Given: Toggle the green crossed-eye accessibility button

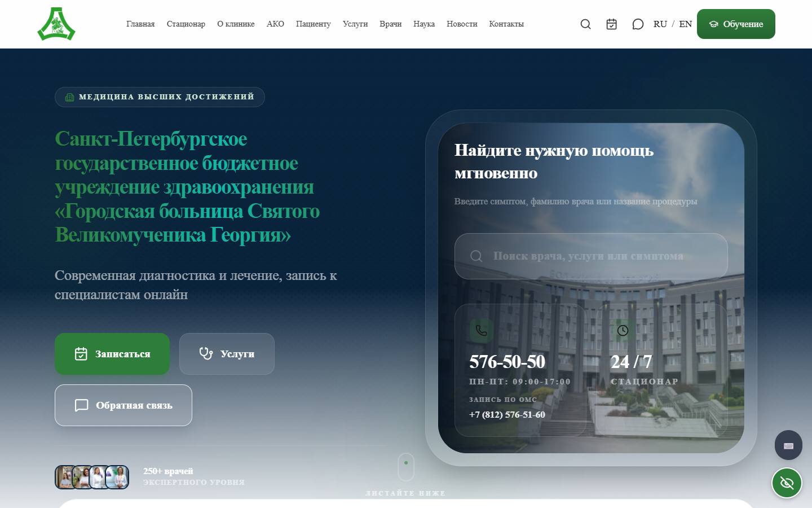Looking at the screenshot, I should click(x=787, y=483).
